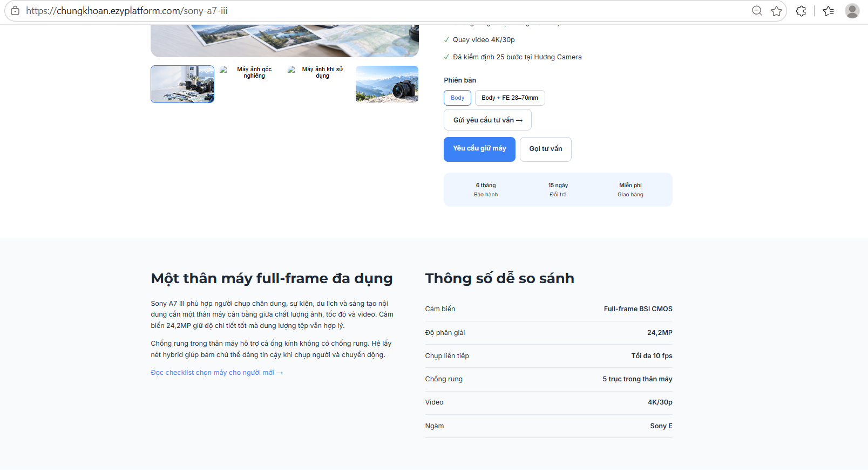This screenshot has width=868, height=473.
Task: Click the 15 ngày Đổi trả text
Action: tap(558, 190)
